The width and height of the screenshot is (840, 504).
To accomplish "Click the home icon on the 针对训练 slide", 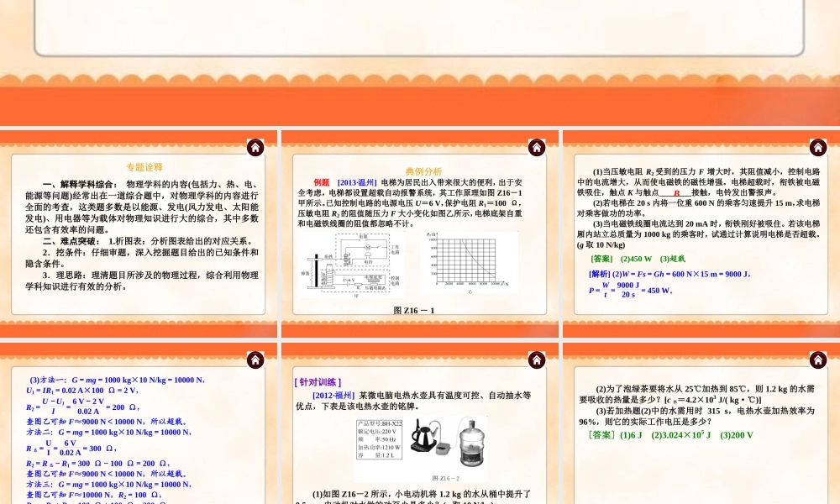I will click(x=537, y=359).
